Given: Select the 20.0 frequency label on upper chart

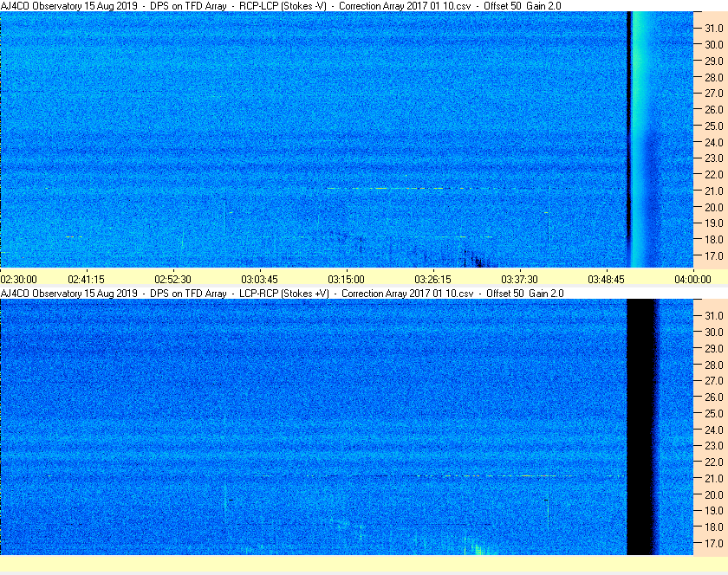Looking at the screenshot, I should (x=714, y=207).
